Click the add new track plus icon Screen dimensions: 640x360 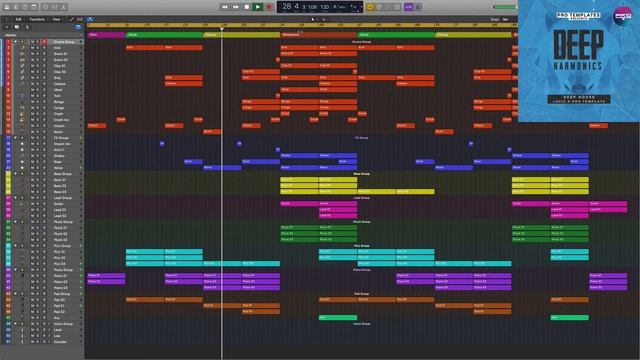(7, 27)
